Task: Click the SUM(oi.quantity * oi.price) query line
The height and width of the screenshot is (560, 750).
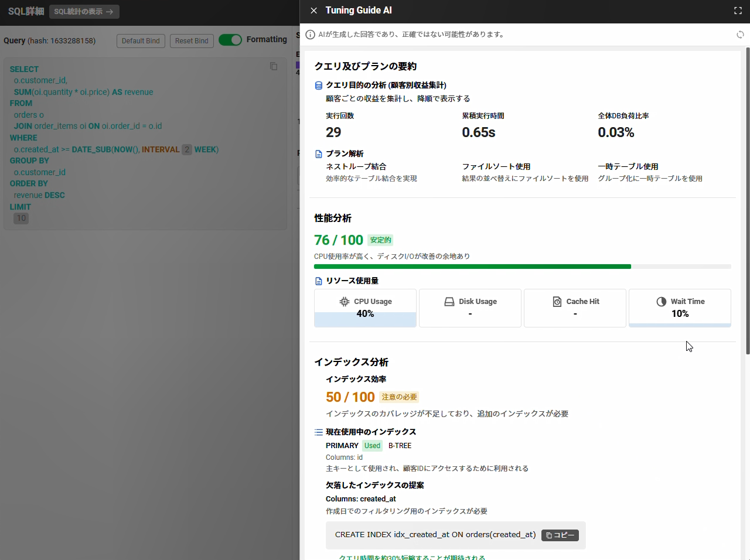Action: [84, 92]
